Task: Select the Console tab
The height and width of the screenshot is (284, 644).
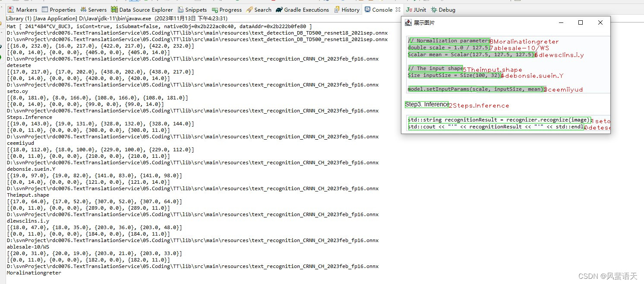Action: coord(379,10)
